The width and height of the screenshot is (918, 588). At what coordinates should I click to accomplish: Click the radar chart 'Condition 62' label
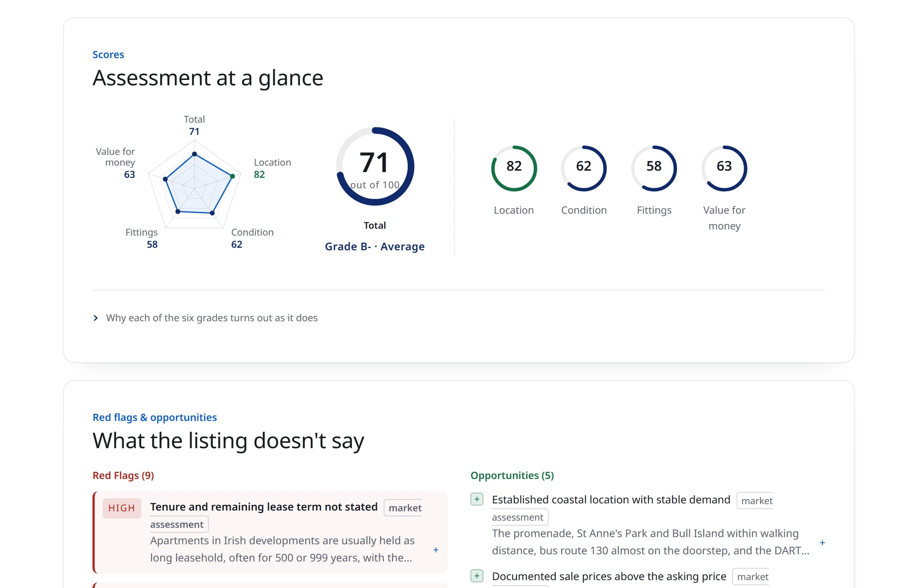click(x=252, y=238)
